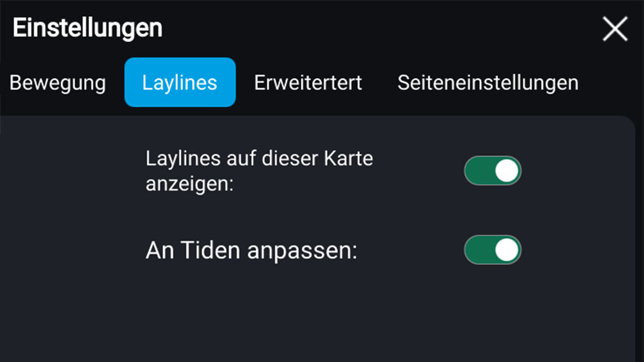Click the word 'anzeigen:' in the first setting
644x362 pixels.
click(x=189, y=184)
